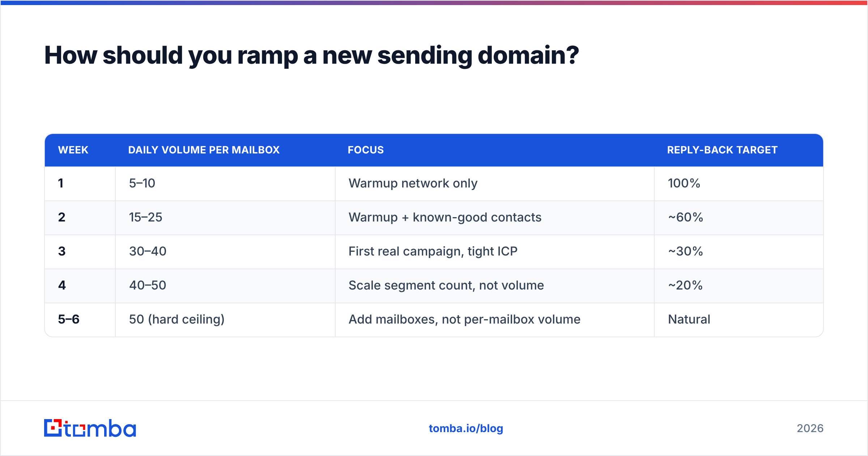Click the '40–50' volume cell
Viewport: 868px width, 456px height.
click(x=225, y=286)
